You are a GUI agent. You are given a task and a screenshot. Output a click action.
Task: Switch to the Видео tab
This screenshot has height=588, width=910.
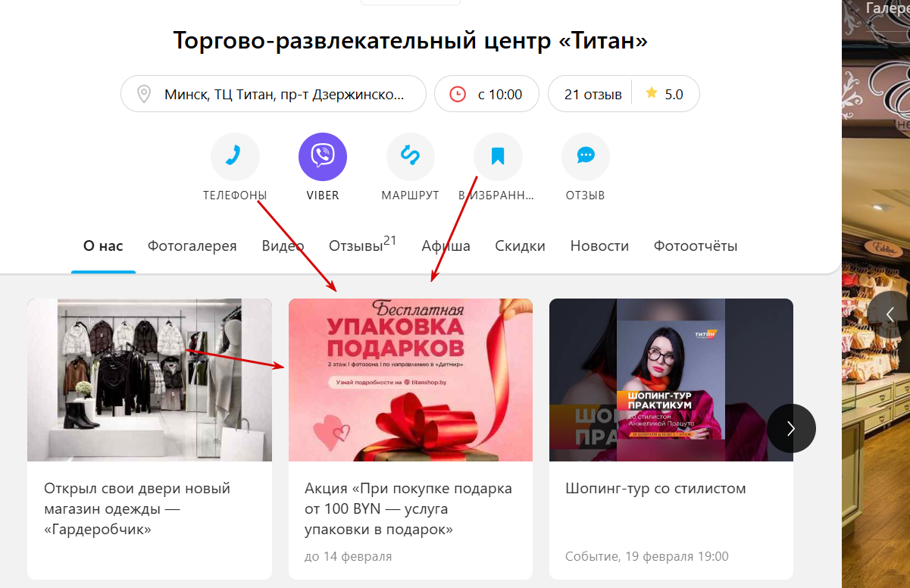coord(283,246)
